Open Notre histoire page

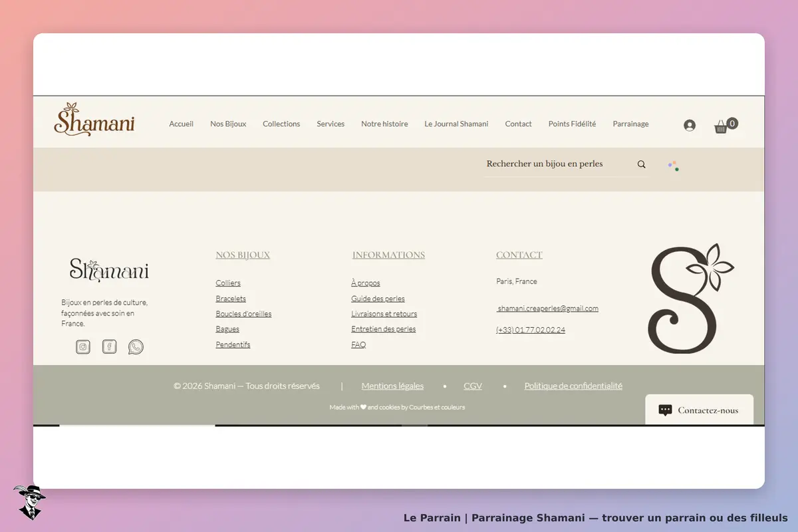click(384, 124)
